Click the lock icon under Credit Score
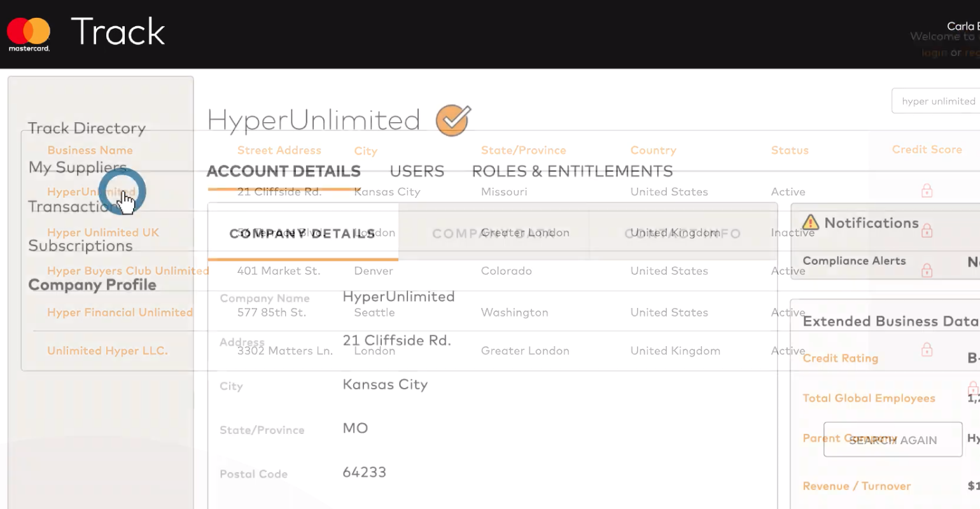 (x=927, y=190)
